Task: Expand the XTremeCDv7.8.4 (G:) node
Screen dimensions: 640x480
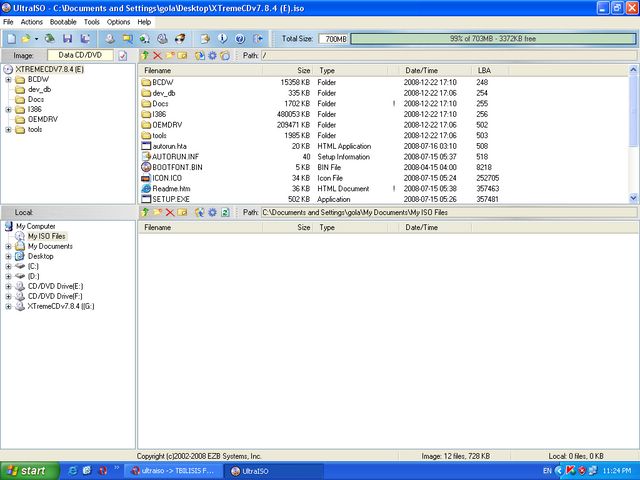Action: tap(8, 307)
